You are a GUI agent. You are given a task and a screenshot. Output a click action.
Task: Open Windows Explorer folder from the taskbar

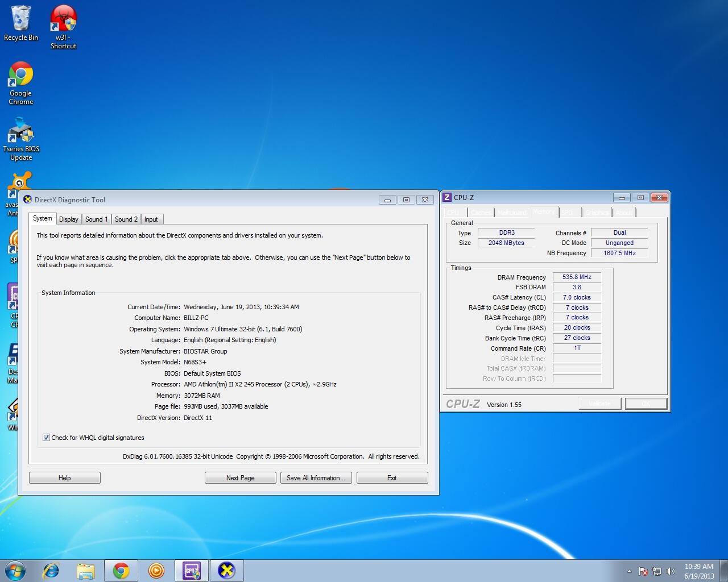pyautogui.click(x=86, y=571)
